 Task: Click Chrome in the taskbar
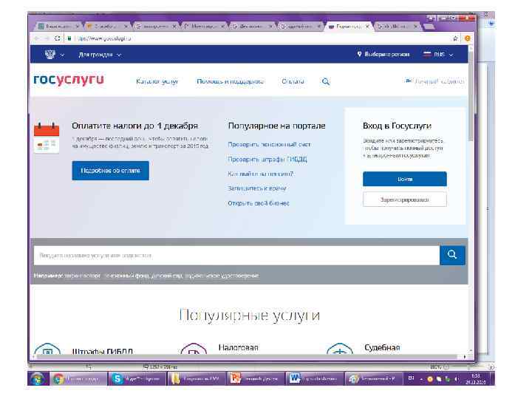coord(78,378)
